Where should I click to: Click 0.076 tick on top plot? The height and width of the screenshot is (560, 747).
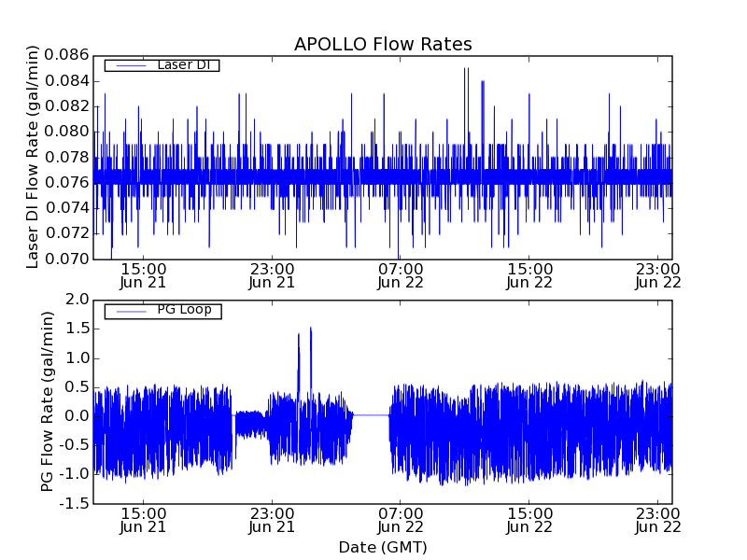(x=66, y=182)
